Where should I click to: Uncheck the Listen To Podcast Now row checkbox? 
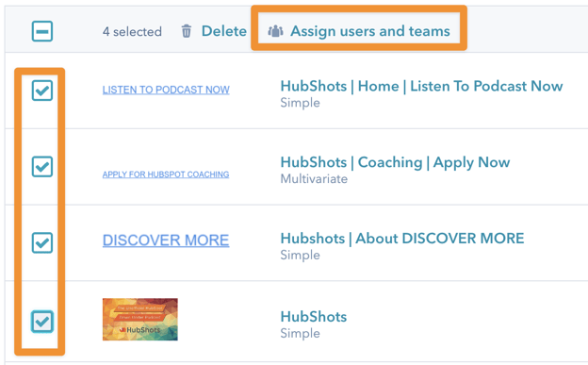click(42, 91)
